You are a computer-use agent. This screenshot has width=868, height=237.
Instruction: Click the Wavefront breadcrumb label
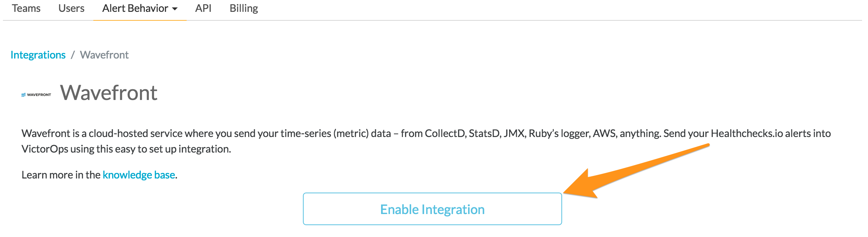pyautogui.click(x=105, y=55)
